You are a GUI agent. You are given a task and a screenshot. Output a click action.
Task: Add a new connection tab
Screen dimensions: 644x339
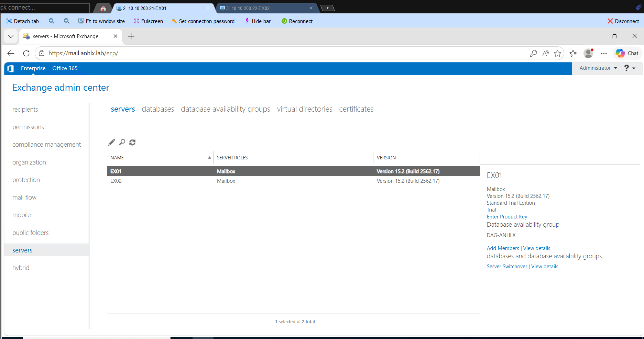pyautogui.click(x=328, y=8)
